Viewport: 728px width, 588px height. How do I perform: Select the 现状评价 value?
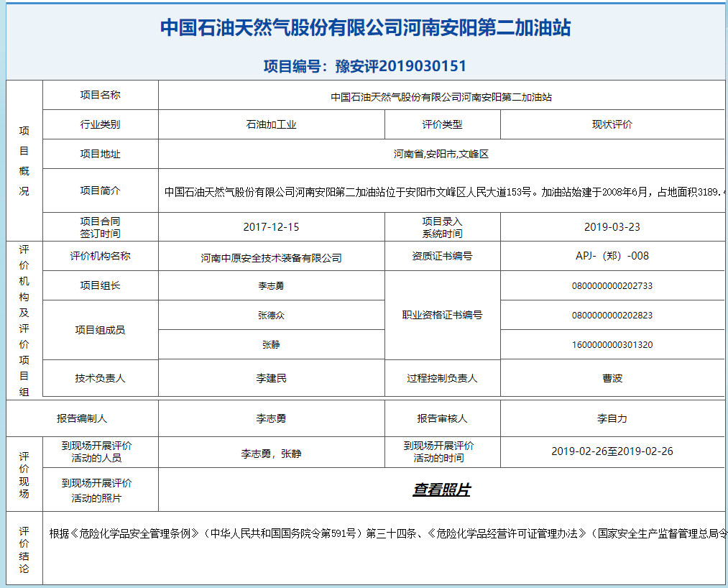[x=612, y=124]
